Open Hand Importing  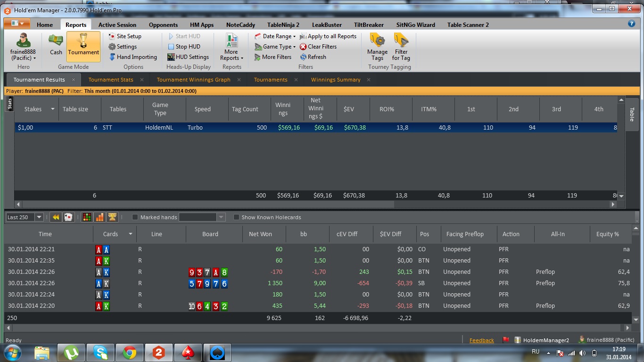[x=133, y=57]
